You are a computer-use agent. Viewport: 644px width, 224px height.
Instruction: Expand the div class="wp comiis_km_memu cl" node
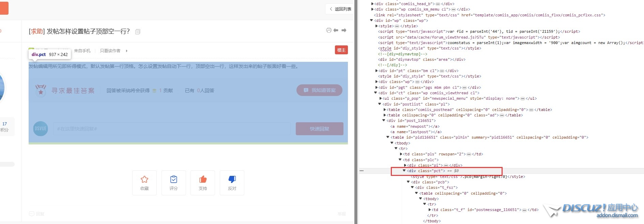tap(372, 9)
